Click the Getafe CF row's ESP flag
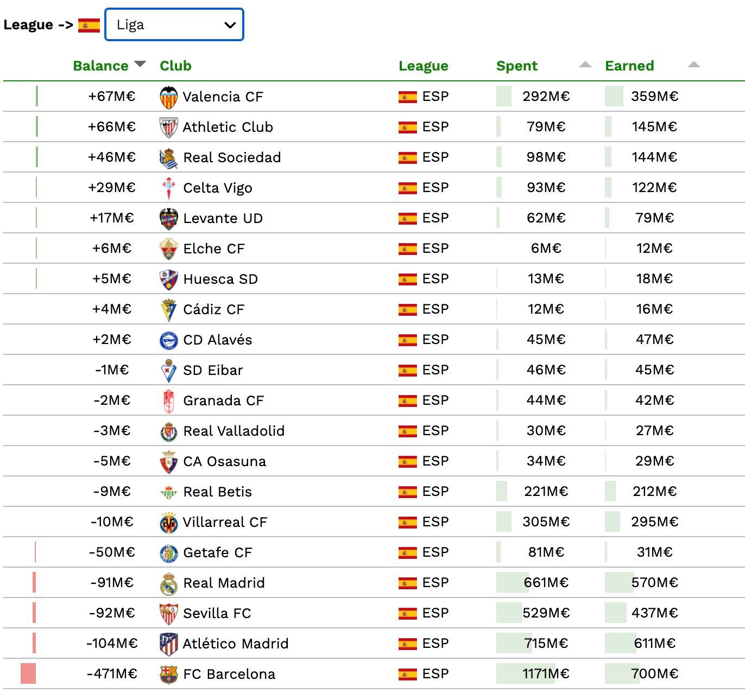Image resolution: width=745 pixels, height=700 pixels. (x=407, y=552)
